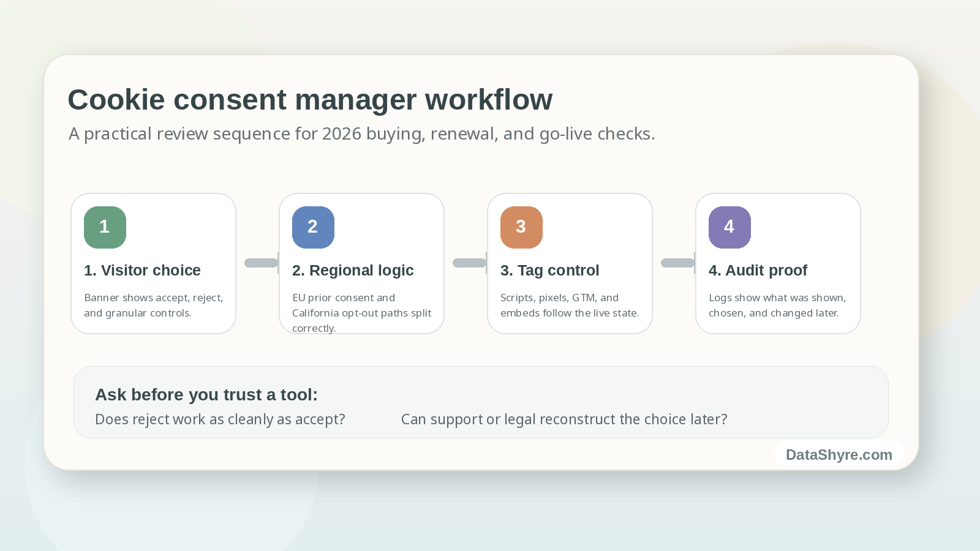
Task: Click the orange number 3 badge
Action: pos(521,227)
